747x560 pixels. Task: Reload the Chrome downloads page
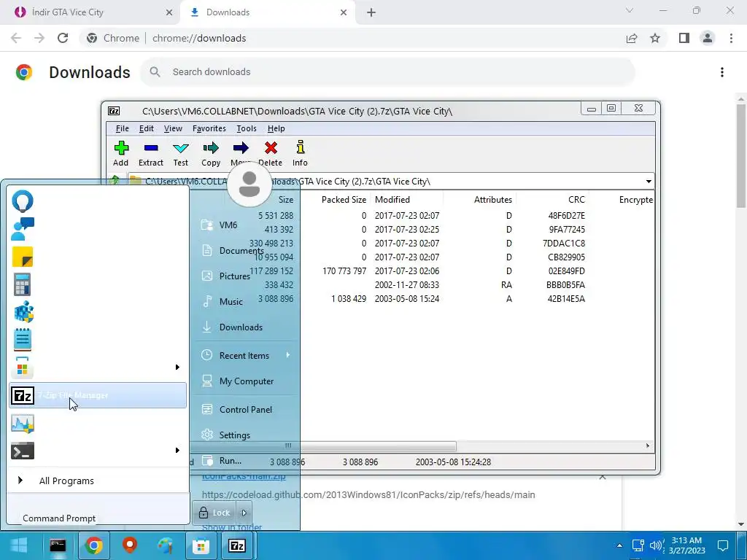tap(63, 38)
